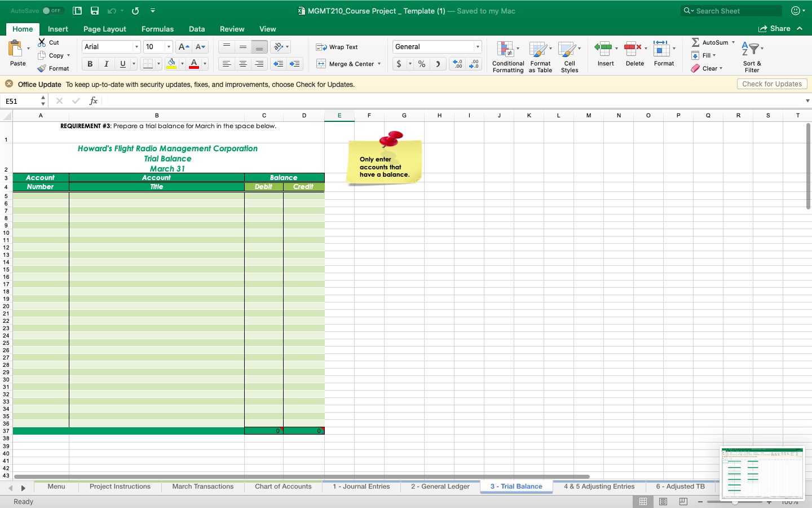This screenshot has width=812, height=508.
Task: Decrease font size with the A-down icon
Action: 200,47
